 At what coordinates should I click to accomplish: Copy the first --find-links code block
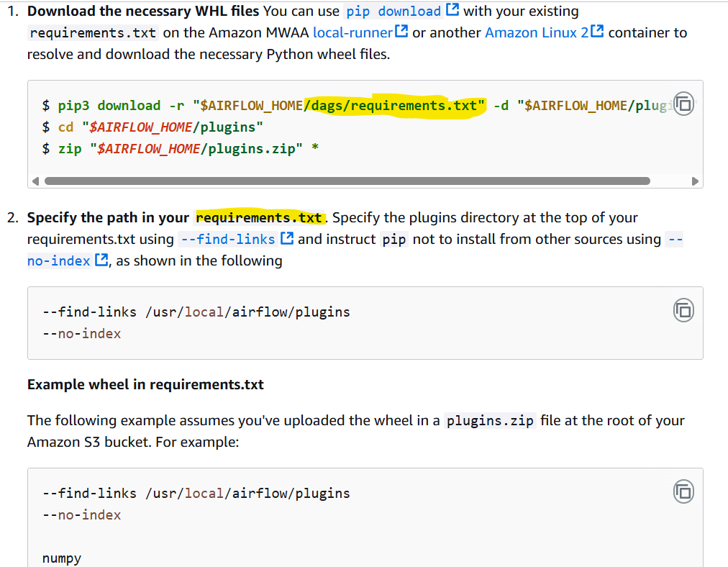coord(683,310)
